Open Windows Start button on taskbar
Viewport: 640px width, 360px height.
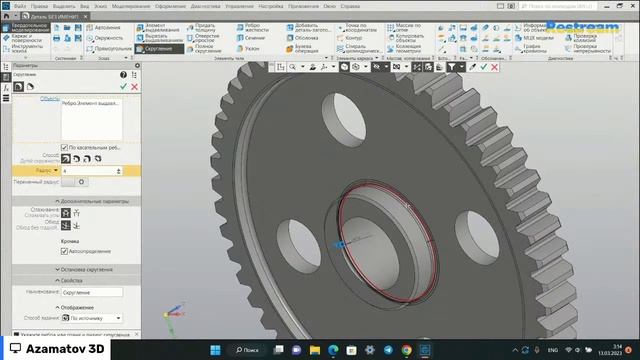click(x=216, y=350)
